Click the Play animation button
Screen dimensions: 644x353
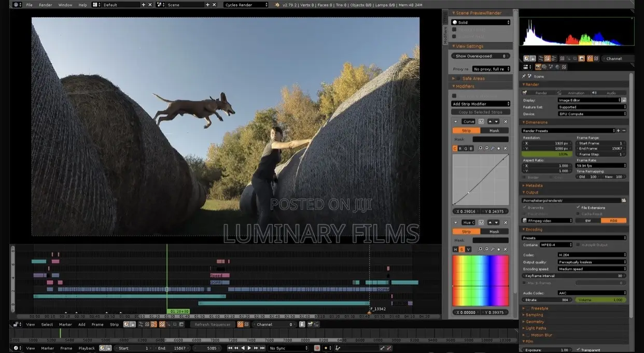[x=249, y=348]
